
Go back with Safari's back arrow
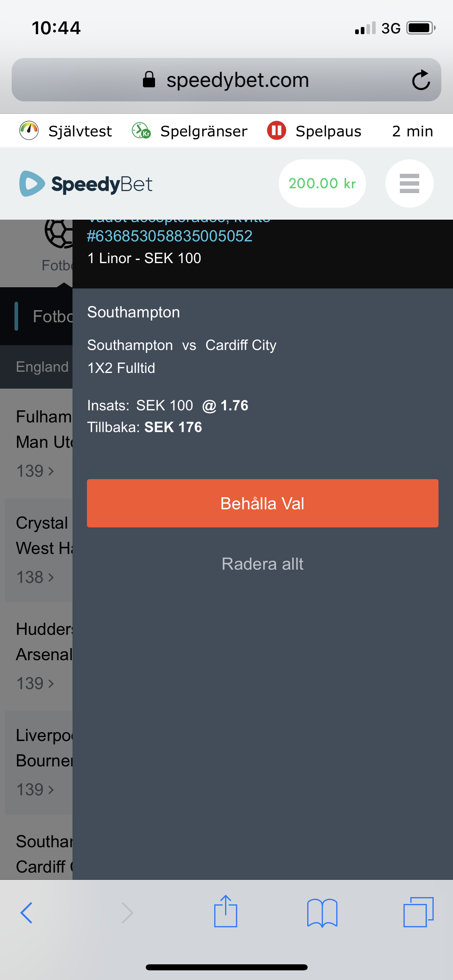[x=26, y=913]
